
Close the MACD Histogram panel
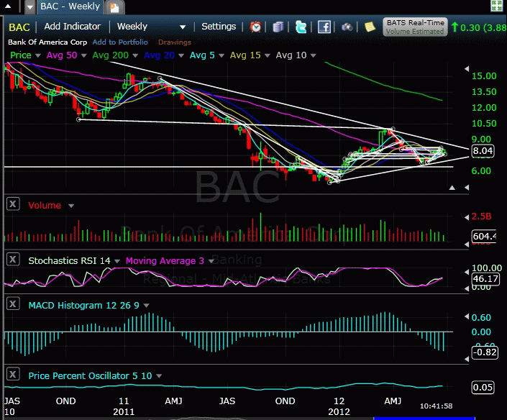(12, 304)
